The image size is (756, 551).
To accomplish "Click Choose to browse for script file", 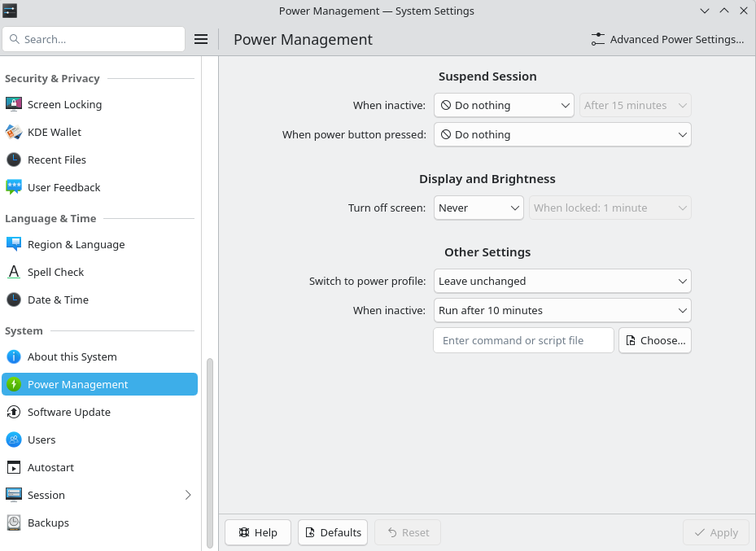I will (655, 340).
